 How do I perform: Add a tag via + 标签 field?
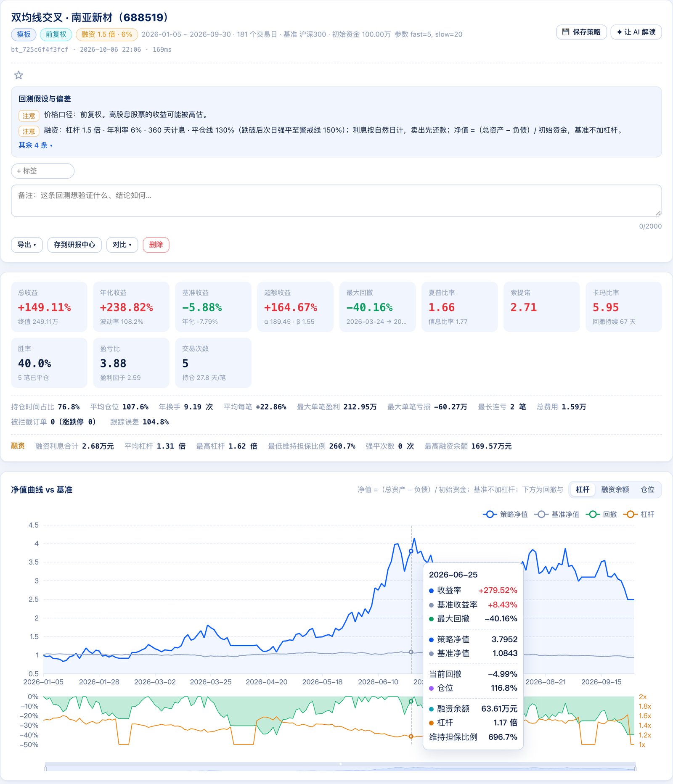42,171
